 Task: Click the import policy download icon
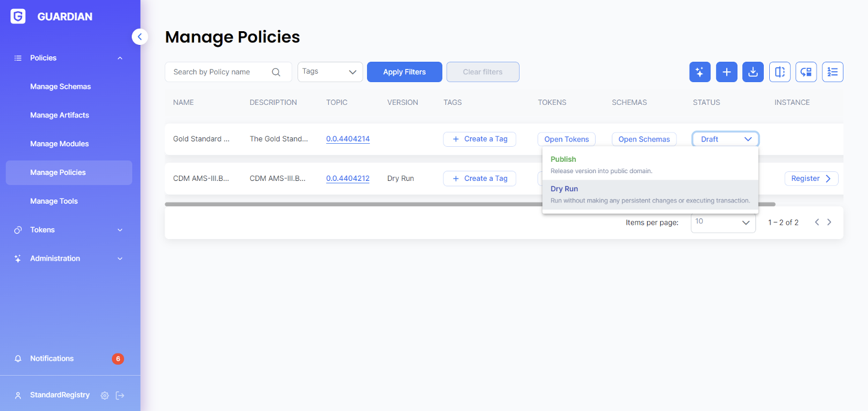pos(753,72)
